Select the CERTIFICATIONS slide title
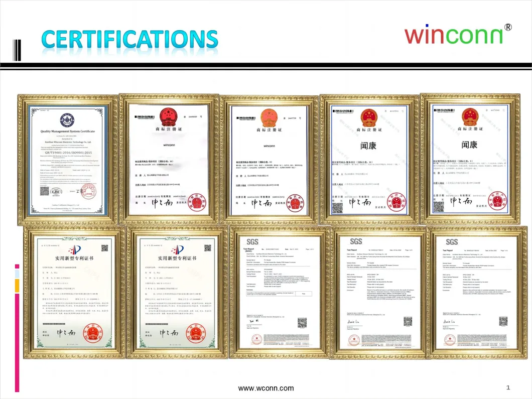The height and width of the screenshot is (399, 532). tap(129, 40)
